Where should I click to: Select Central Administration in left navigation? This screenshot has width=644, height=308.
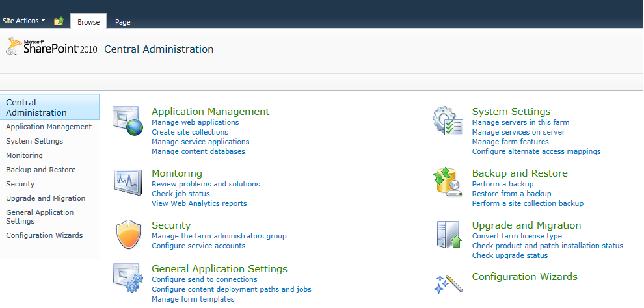(x=49, y=107)
